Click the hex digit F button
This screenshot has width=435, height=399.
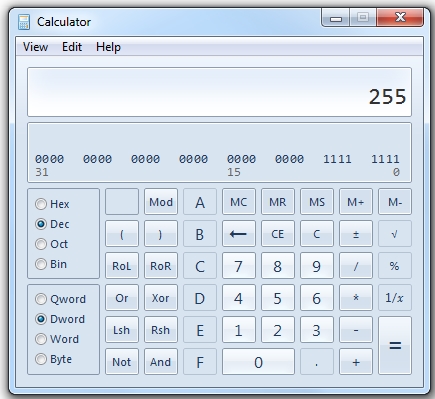tap(200, 362)
